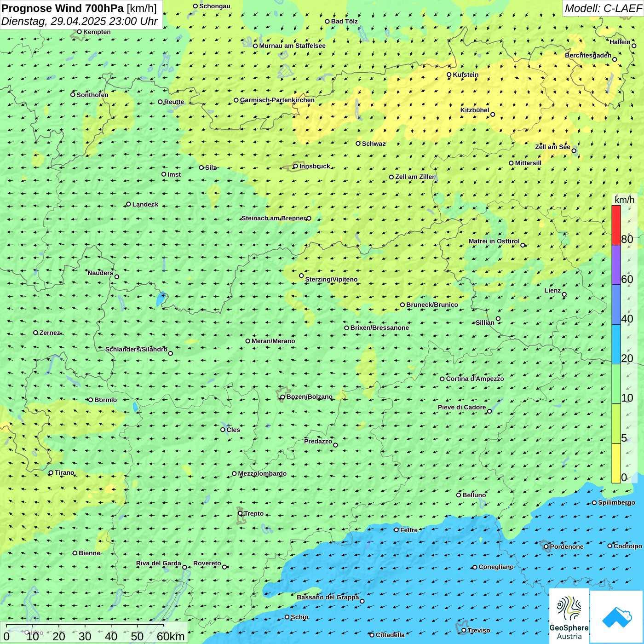Click the light blue 20-40 legend band
Viewport: 644px width, 644px height.
616,344
